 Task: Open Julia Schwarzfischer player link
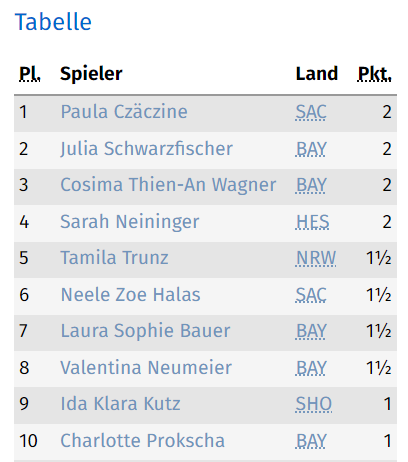(146, 149)
